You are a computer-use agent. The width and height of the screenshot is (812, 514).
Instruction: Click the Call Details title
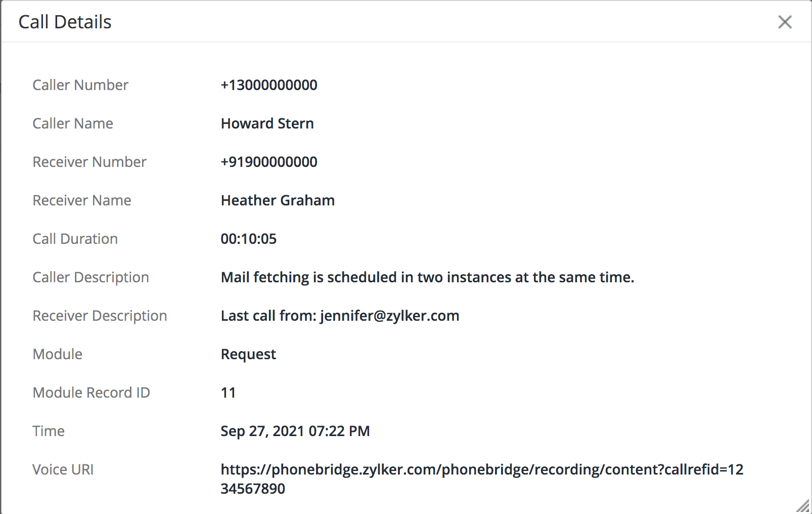click(x=65, y=22)
